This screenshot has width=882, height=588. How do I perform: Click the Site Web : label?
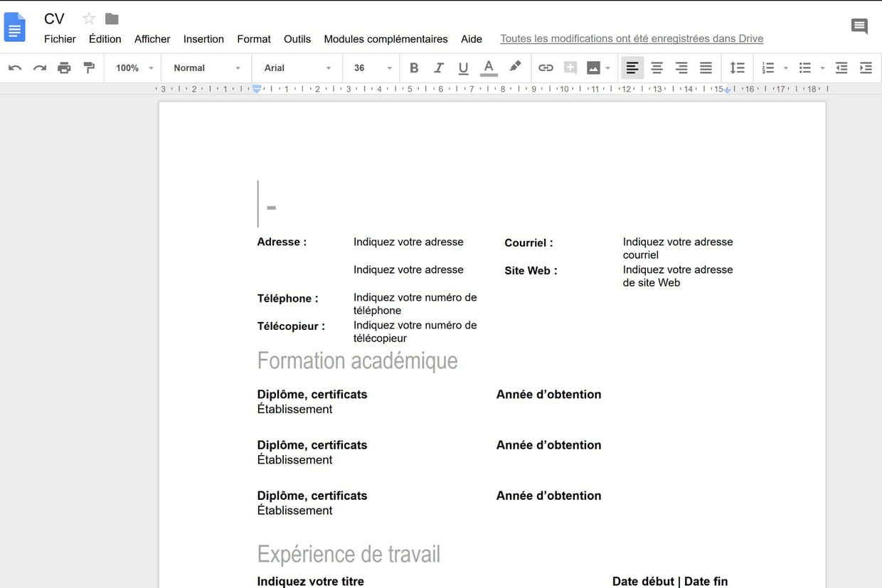(531, 270)
